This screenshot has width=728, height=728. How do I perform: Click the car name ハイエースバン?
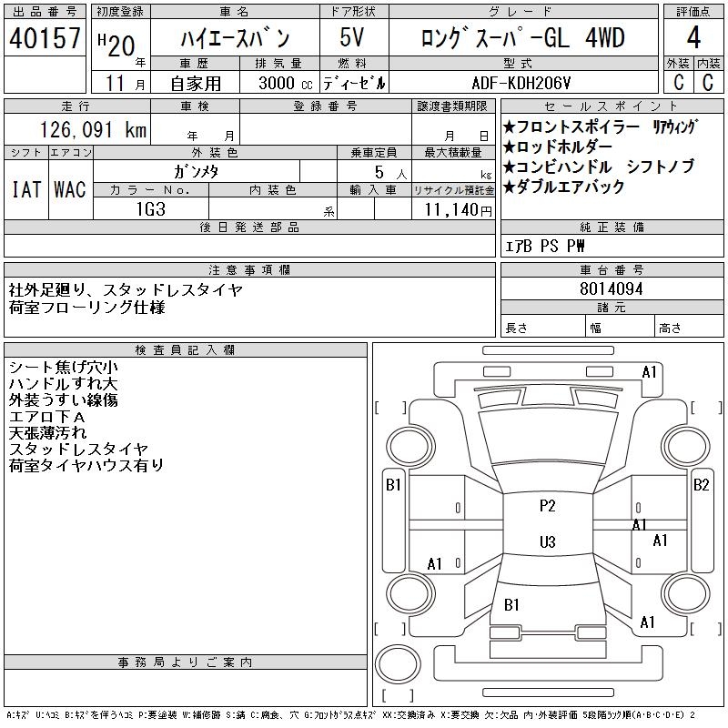[235, 38]
